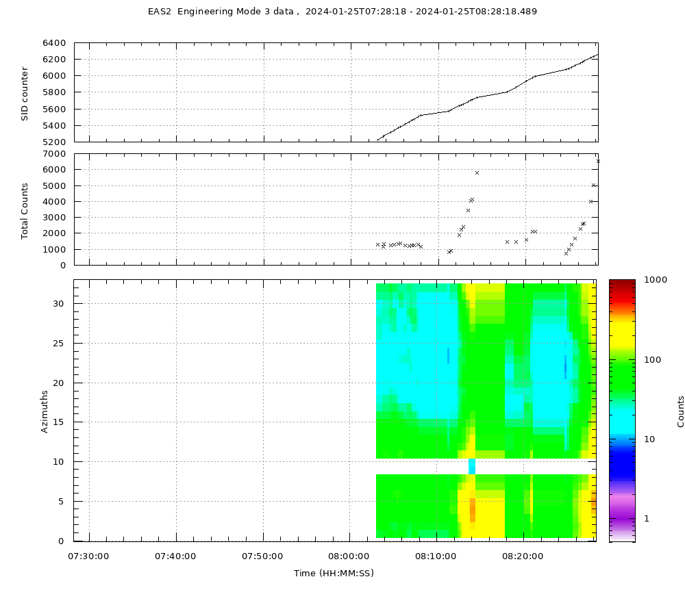Click the 5600 tick on SID counter axis
The height and width of the screenshot is (616, 685).
tap(54, 109)
